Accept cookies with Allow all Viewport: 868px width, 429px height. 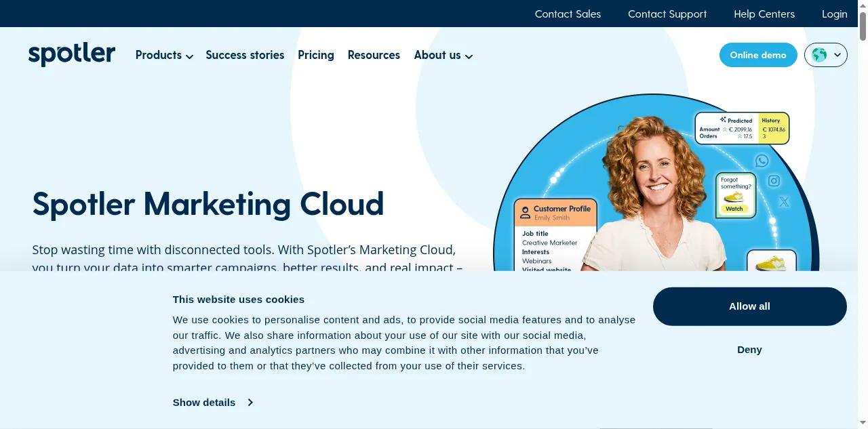(x=749, y=306)
